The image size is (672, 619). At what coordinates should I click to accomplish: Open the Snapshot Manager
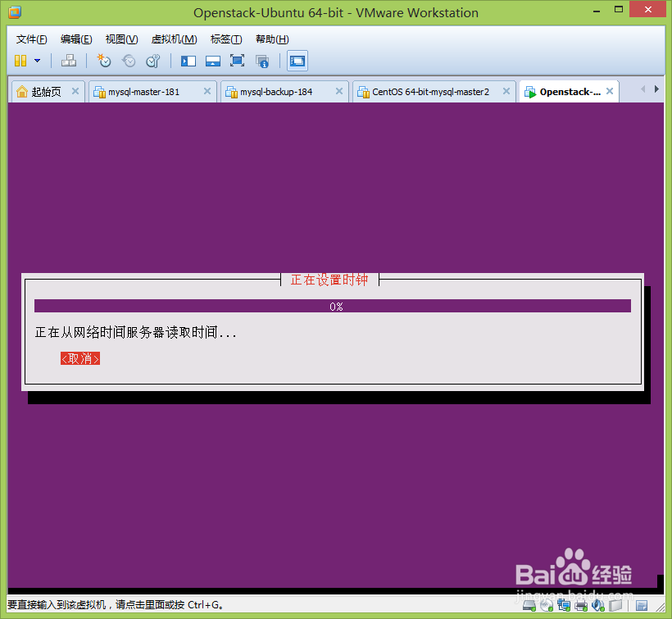pos(152,61)
